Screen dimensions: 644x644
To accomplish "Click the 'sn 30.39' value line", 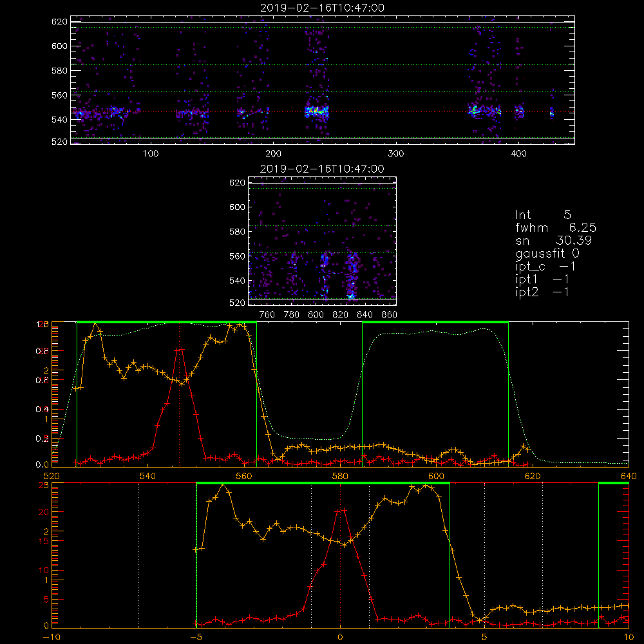I will (x=553, y=240).
